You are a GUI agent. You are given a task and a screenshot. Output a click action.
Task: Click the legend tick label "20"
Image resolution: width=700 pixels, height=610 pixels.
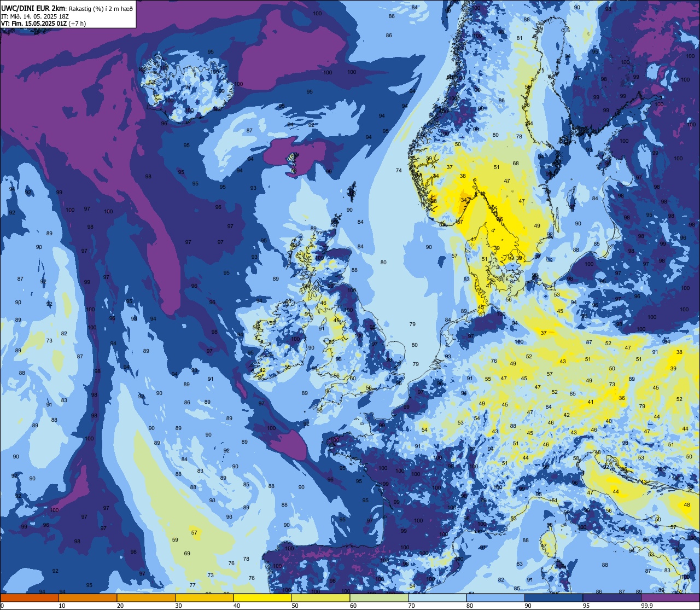pos(120,606)
